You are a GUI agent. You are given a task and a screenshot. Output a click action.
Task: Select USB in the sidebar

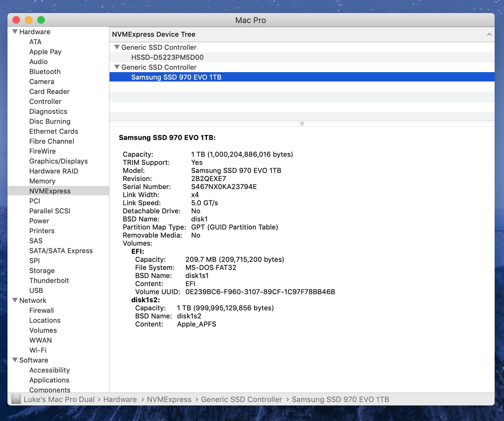[x=36, y=290]
